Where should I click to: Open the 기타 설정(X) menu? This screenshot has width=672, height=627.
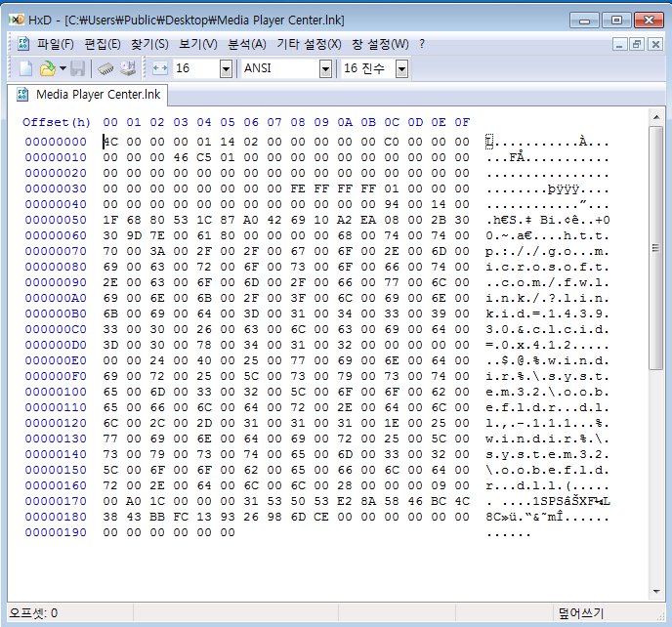pos(309,44)
